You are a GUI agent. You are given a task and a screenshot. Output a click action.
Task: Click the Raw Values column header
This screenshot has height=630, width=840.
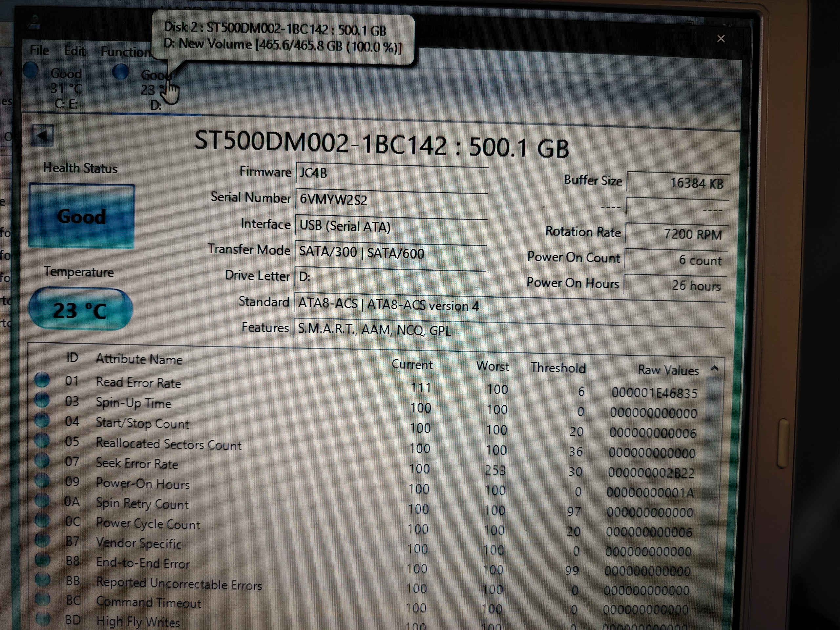(x=668, y=370)
